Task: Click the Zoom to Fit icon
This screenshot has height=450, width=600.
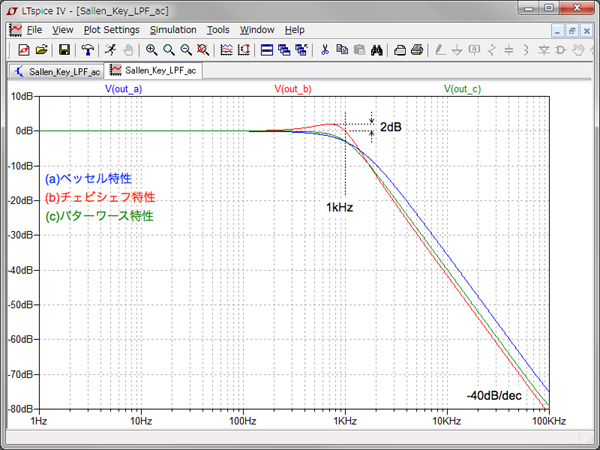Action: (203, 49)
